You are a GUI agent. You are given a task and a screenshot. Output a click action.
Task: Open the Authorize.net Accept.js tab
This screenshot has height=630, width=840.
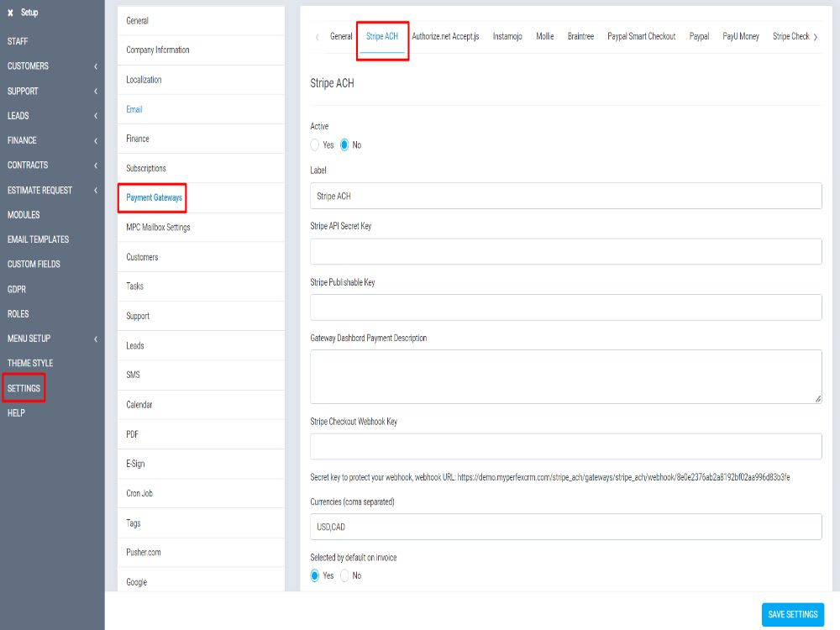click(445, 36)
